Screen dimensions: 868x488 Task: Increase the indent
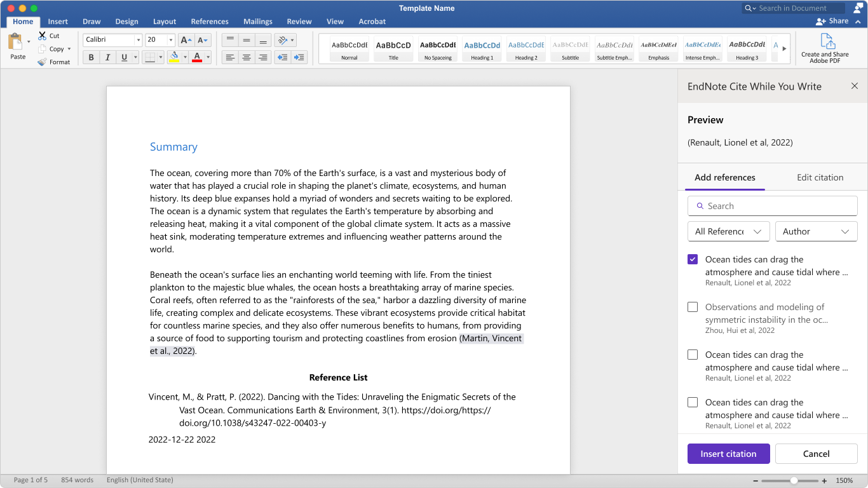[299, 57]
